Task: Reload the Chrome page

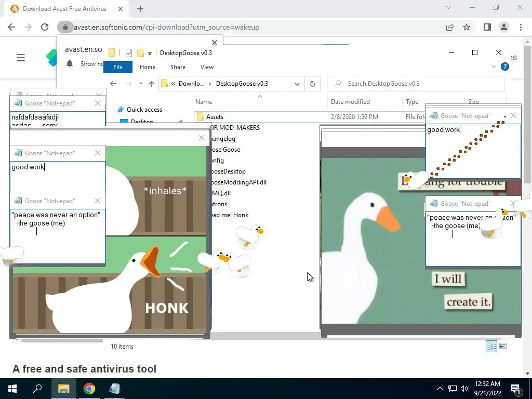Action: pos(45,27)
